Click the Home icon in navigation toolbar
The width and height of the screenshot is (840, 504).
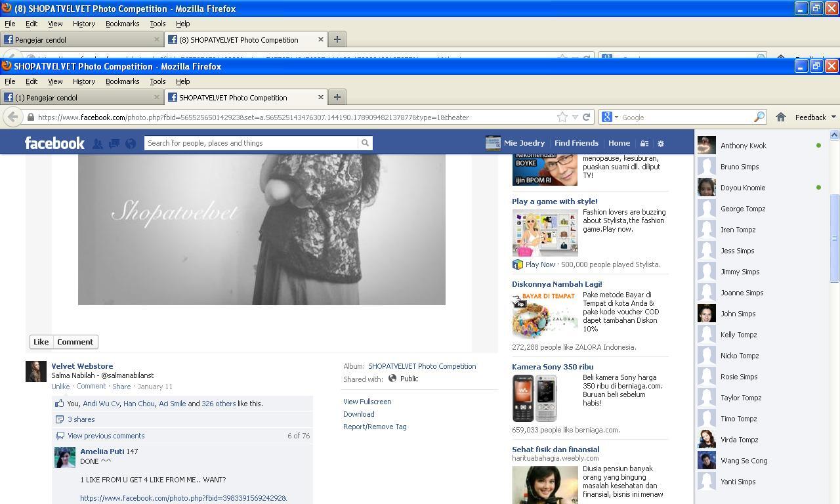(x=780, y=117)
